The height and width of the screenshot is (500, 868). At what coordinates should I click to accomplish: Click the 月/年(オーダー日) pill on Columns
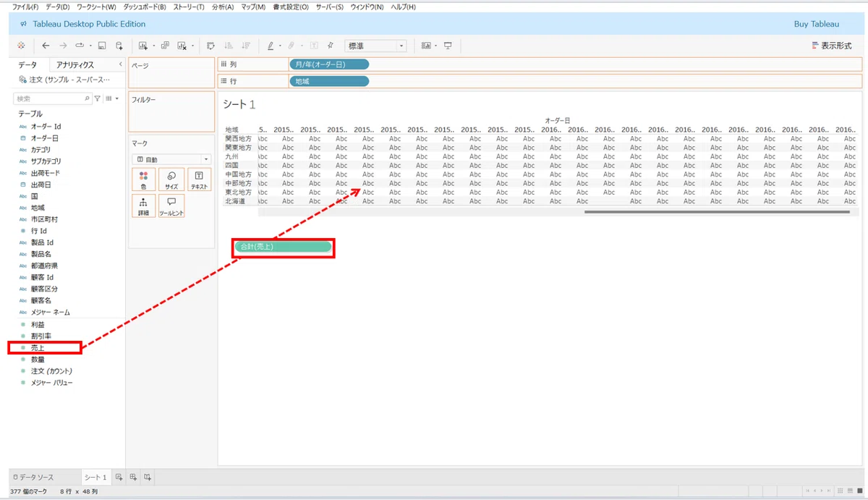(x=329, y=64)
